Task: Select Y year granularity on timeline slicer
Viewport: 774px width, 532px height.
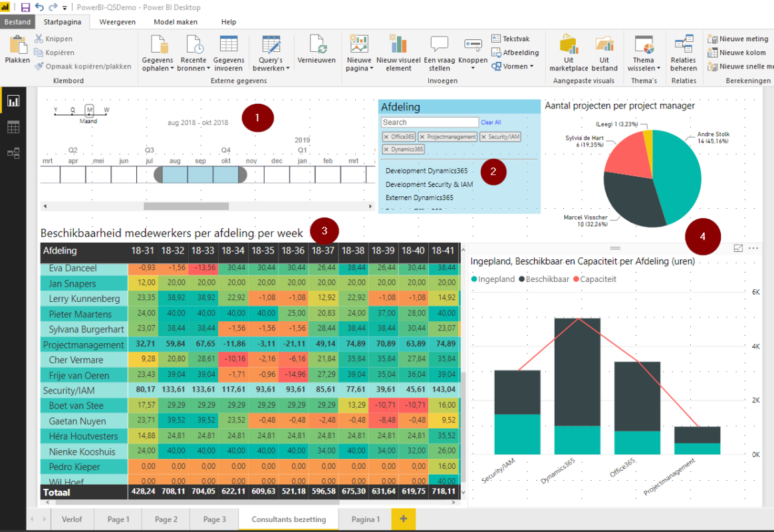Action: click(x=55, y=110)
